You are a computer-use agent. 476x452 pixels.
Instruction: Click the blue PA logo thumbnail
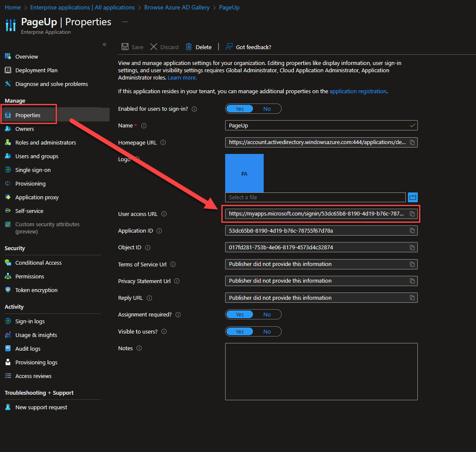pyautogui.click(x=244, y=173)
